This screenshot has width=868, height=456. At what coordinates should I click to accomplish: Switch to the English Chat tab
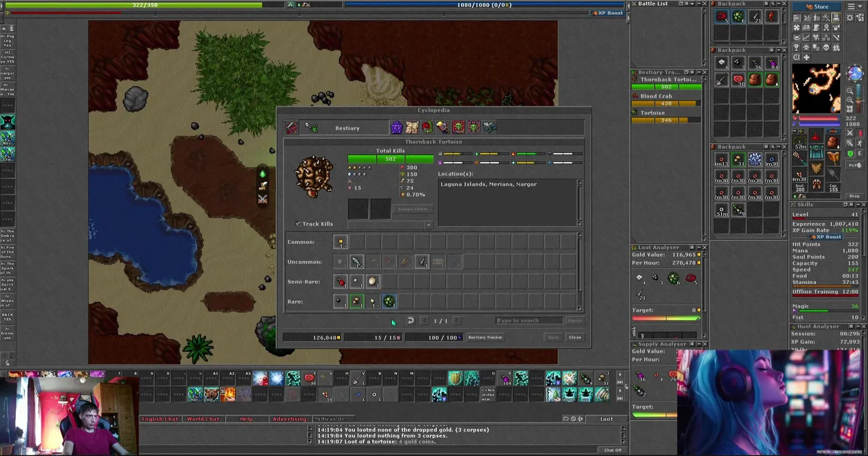(x=160, y=419)
